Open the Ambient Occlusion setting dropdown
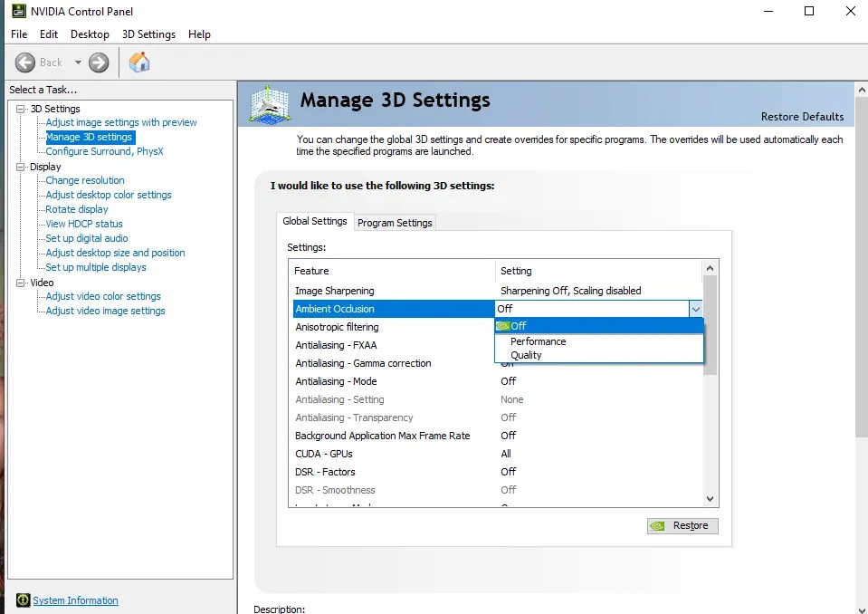This screenshot has width=868, height=614. [x=695, y=308]
